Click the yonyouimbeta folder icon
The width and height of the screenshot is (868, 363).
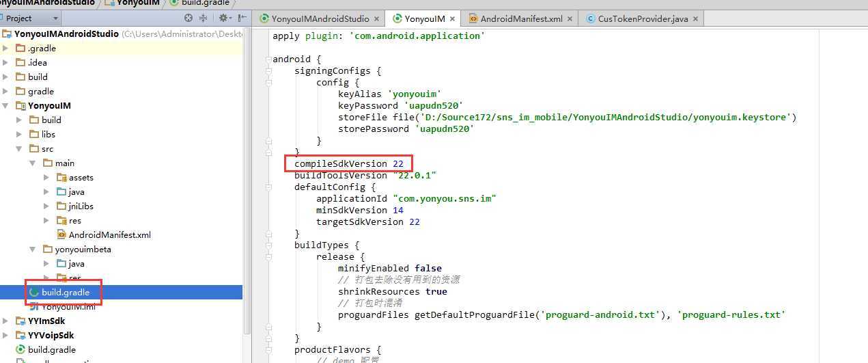click(48, 250)
